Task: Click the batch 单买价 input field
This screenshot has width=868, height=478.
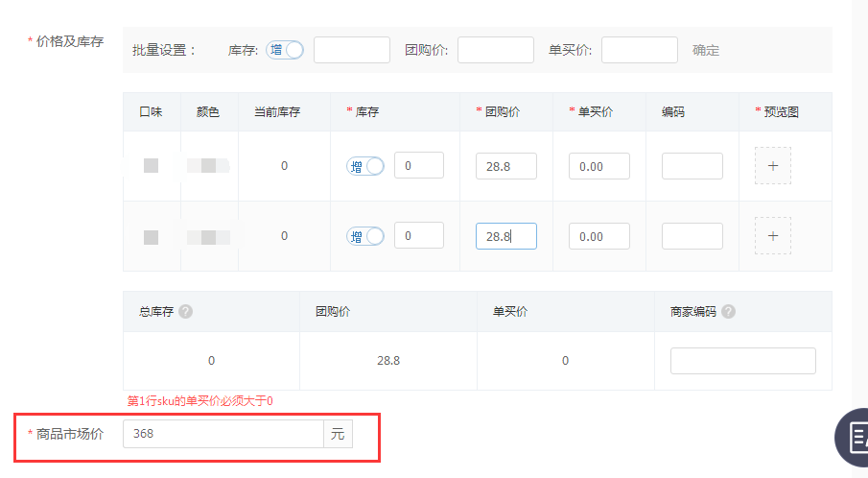Action: [639, 50]
